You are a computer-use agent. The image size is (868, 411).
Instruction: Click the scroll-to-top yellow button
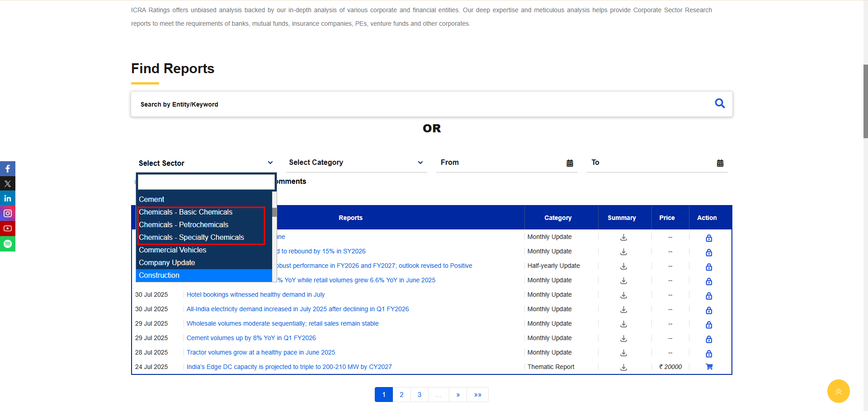pos(838,391)
